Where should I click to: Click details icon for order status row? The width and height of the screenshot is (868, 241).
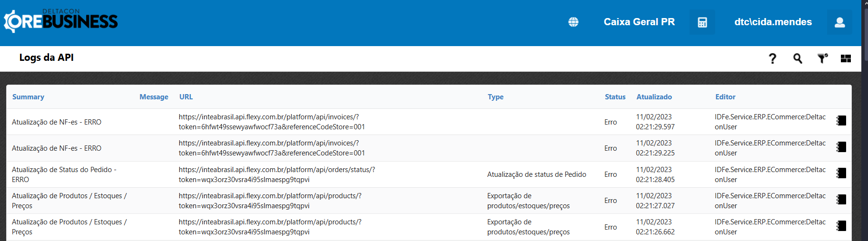click(x=841, y=173)
